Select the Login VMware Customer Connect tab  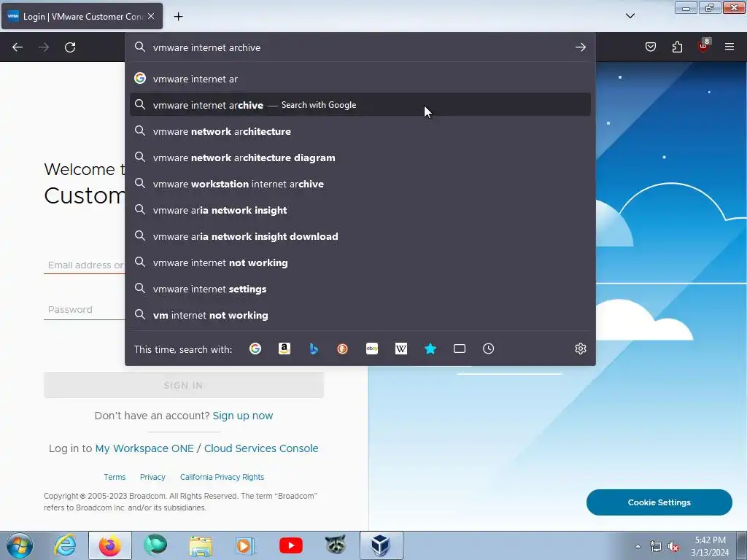tap(82, 16)
